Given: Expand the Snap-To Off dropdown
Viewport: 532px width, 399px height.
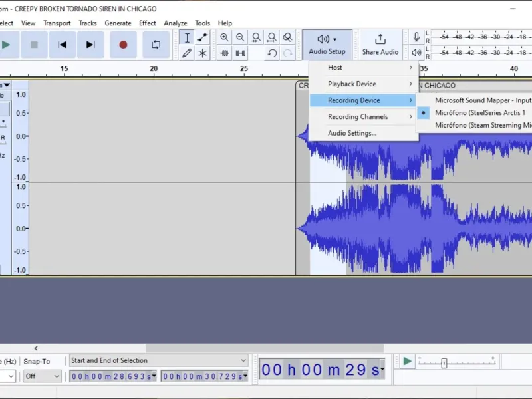Looking at the screenshot, I should coord(43,376).
